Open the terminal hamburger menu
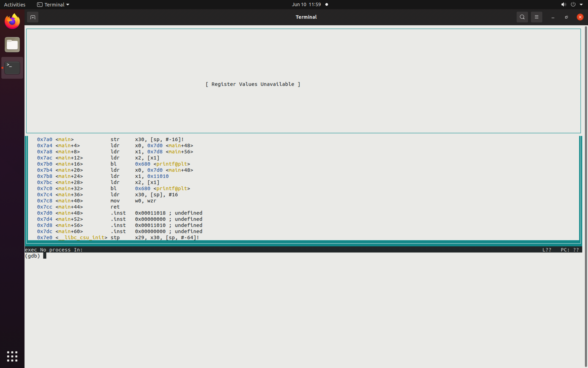This screenshot has width=588, height=368. [x=536, y=17]
